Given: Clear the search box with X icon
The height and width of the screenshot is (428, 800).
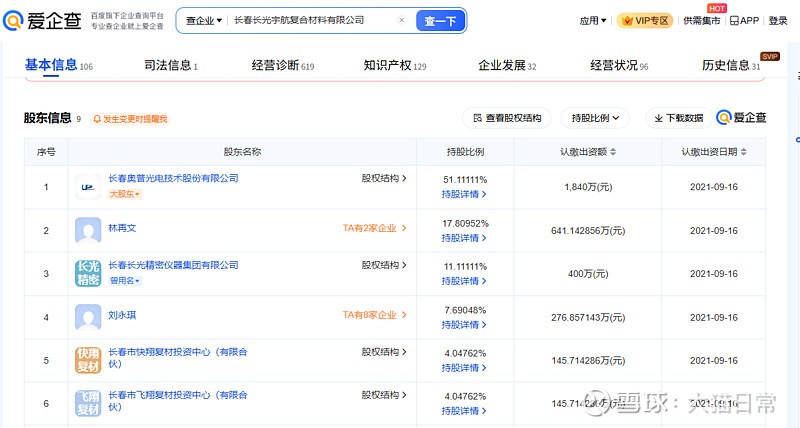Looking at the screenshot, I should [x=401, y=20].
